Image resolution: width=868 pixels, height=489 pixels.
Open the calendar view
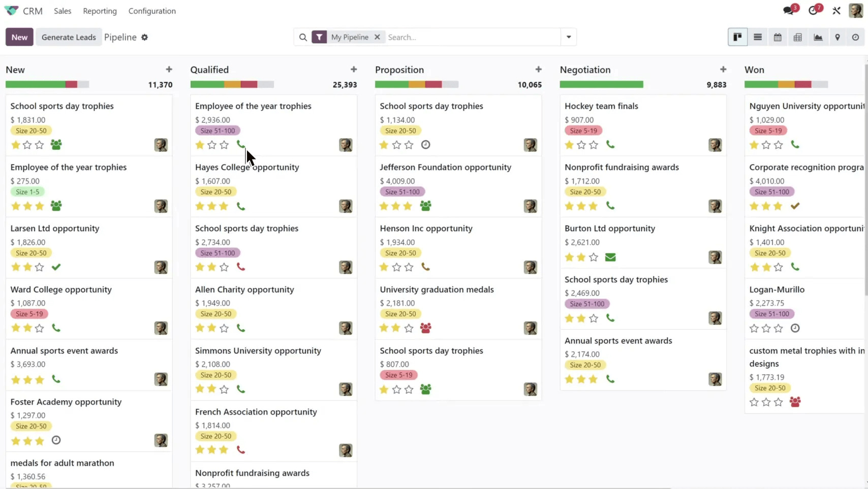(x=778, y=37)
